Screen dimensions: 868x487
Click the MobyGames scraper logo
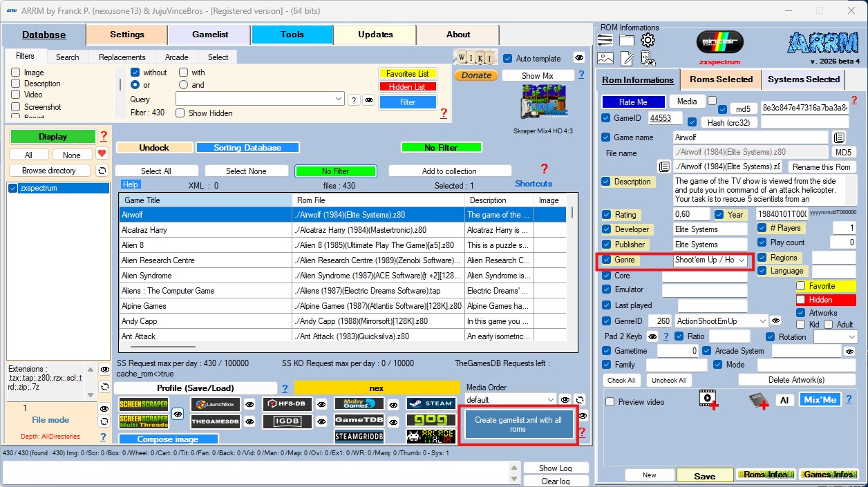[x=359, y=403]
